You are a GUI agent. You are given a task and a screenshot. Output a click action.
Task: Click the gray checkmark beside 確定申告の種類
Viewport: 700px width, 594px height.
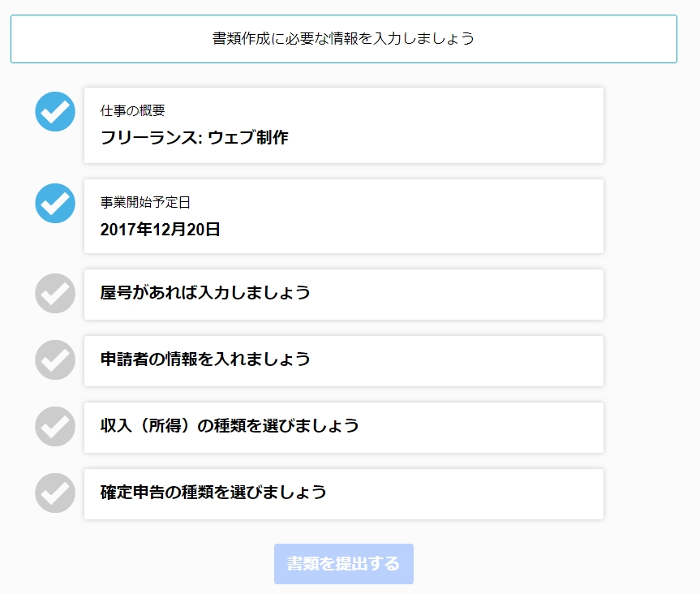click(55, 493)
